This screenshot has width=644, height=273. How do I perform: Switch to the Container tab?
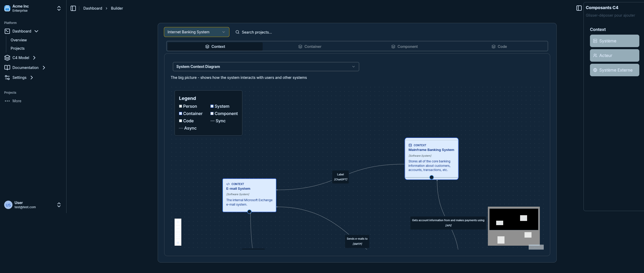(x=310, y=46)
